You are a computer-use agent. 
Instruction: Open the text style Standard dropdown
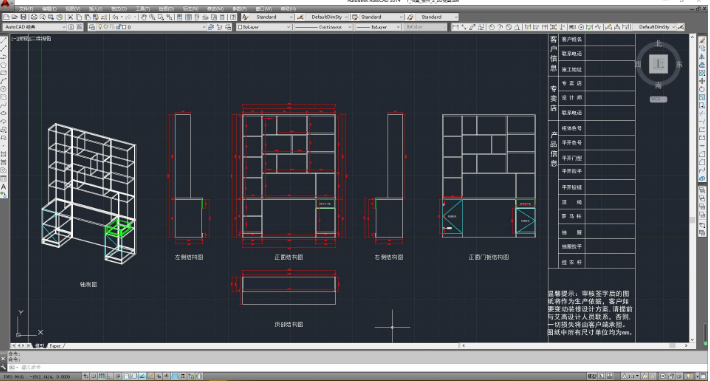point(272,17)
